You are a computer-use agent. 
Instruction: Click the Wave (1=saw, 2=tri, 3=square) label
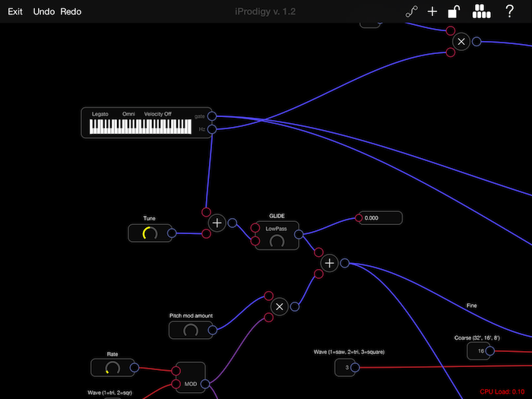point(349,352)
